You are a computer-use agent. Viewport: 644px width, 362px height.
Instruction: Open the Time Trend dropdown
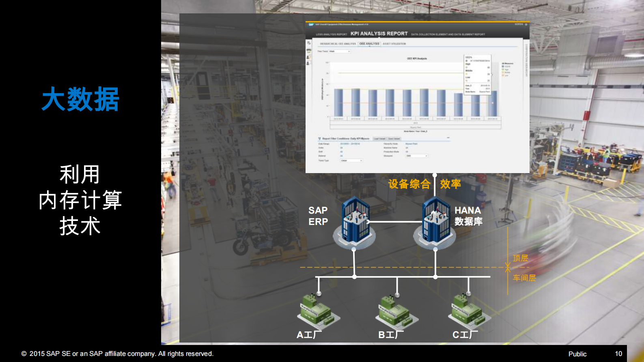click(x=339, y=51)
